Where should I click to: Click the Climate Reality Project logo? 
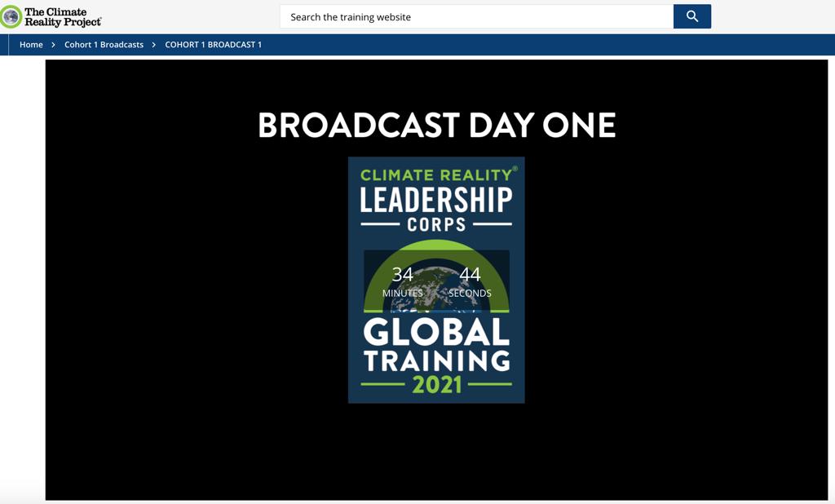[x=51, y=16]
